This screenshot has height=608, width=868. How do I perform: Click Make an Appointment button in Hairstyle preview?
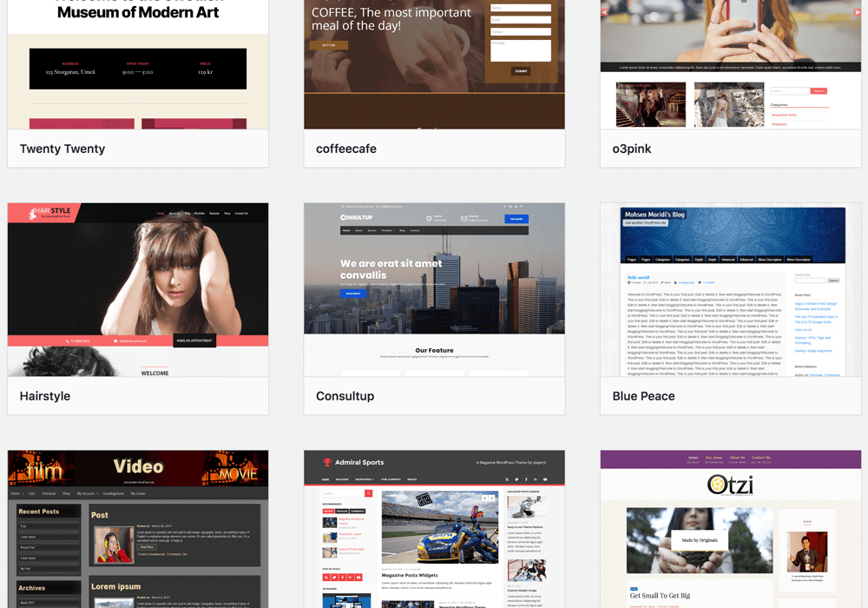(x=194, y=340)
